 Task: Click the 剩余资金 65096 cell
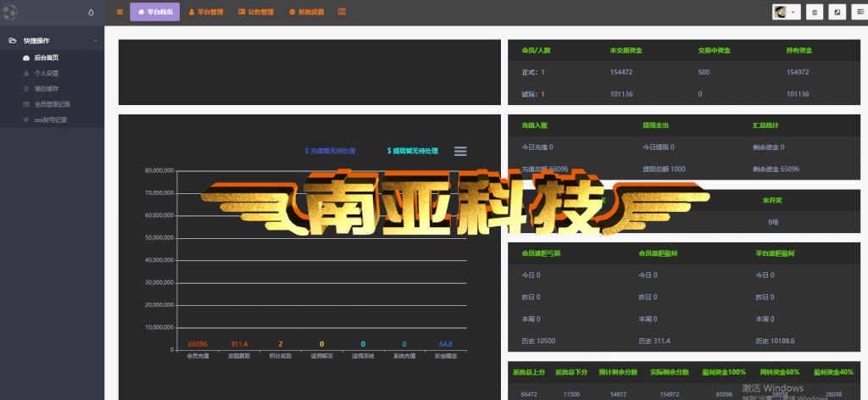[x=776, y=169]
